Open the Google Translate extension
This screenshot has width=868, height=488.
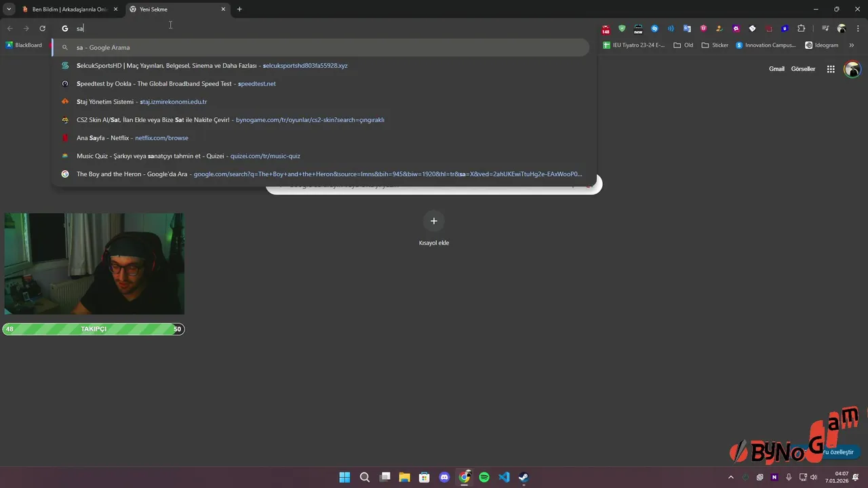687,28
